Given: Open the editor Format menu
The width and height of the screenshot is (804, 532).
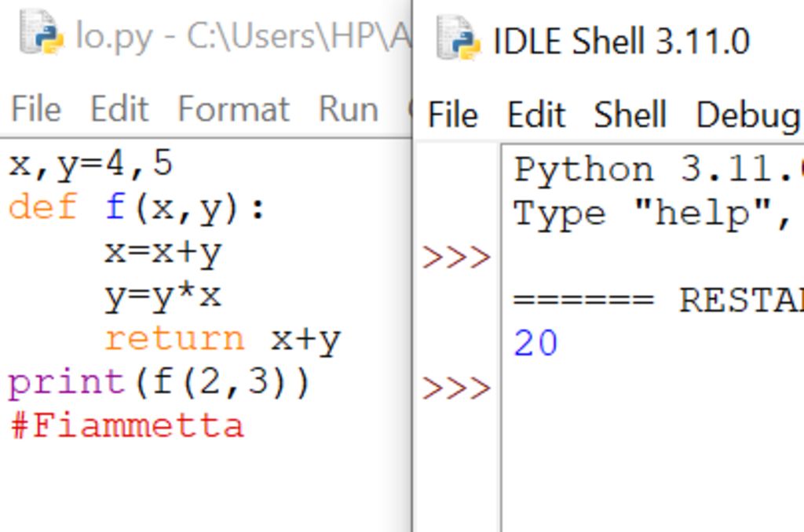Looking at the screenshot, I should pos(233,109).
